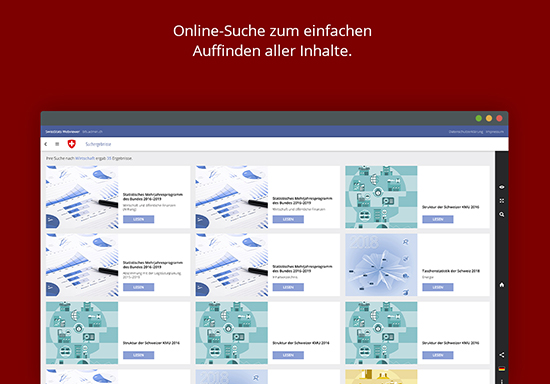This screenshot has width=550, height=384.
Task: Click LESEN on Taschenstatistik der Schweiz 2018 card
Action: (438, 287)
